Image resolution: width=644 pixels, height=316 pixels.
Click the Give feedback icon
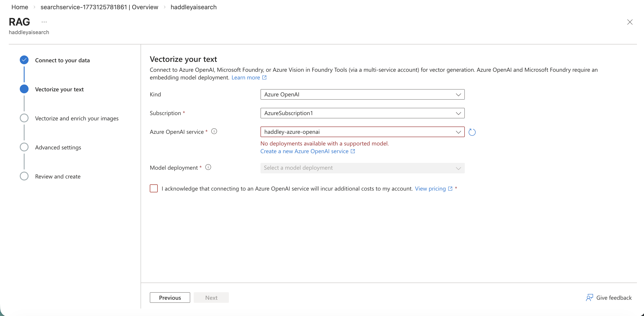(590, 298)
